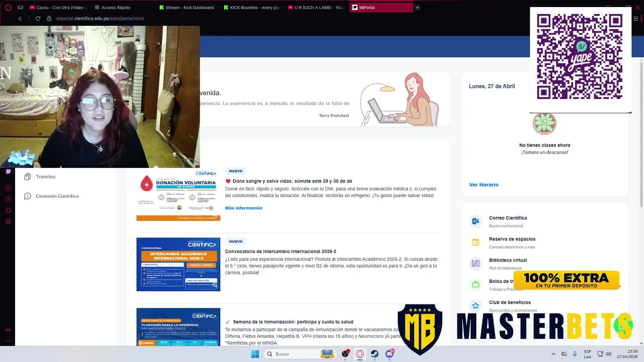644x362 pixels.
Task: Open Semana de la Inmunización headline
Action: point(289,322)
